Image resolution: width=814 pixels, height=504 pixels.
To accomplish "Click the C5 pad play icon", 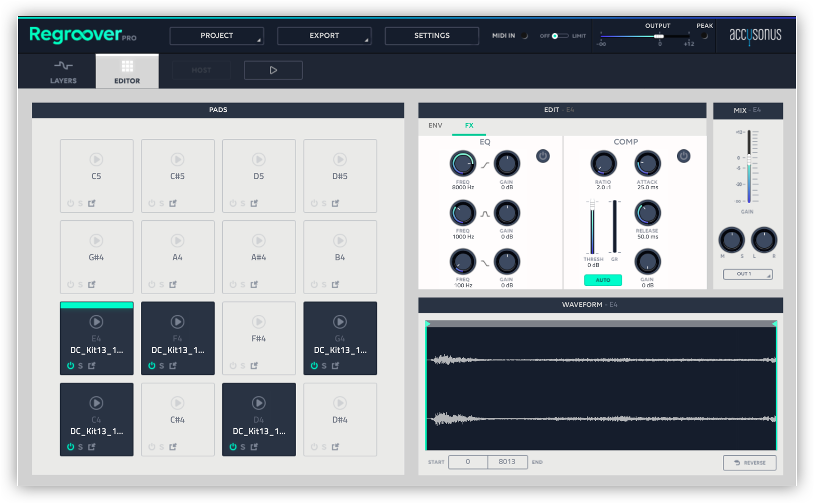I will pyautogui.click(x=96, y=160).
